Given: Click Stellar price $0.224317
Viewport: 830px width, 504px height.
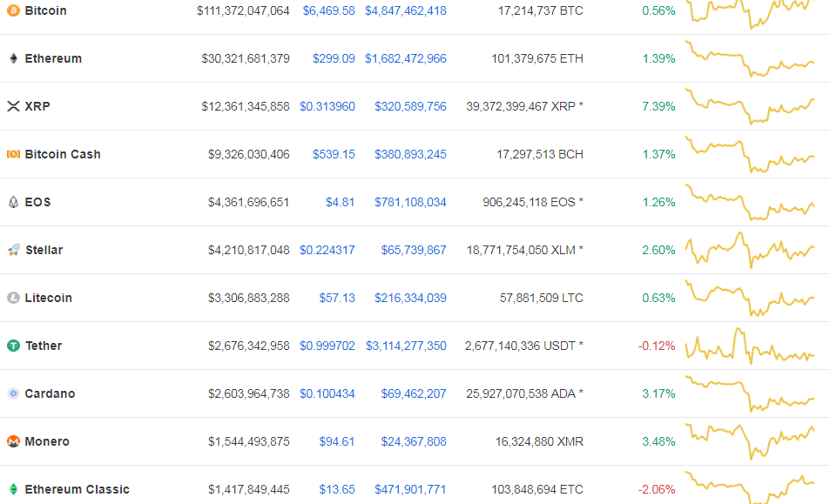Looking at the screenshot, I should click(327, 250).
